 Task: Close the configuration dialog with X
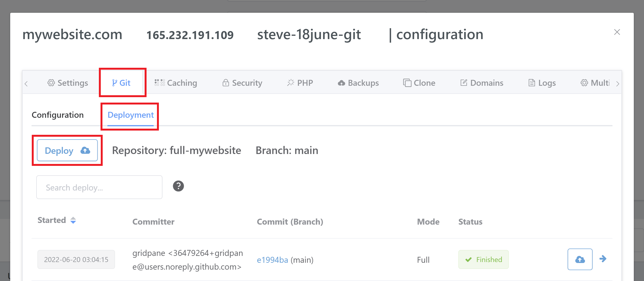617,32
